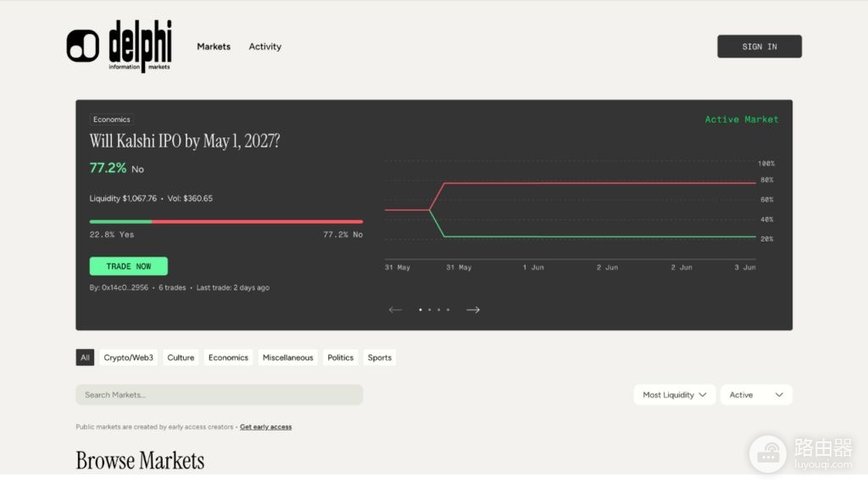
Task: Open the Most Liquidity sort dropdown
Action: [x=674, y=395]
